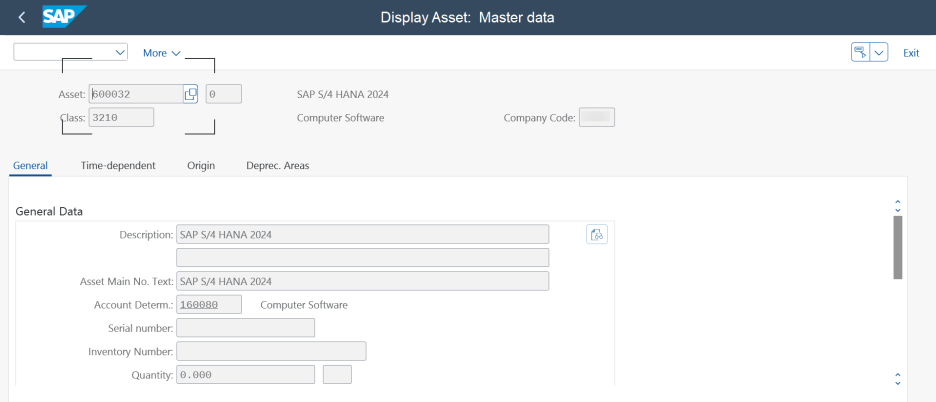Click the Account Determ. value 160080
The image size is (936, 402).
(x=209, y=305)
